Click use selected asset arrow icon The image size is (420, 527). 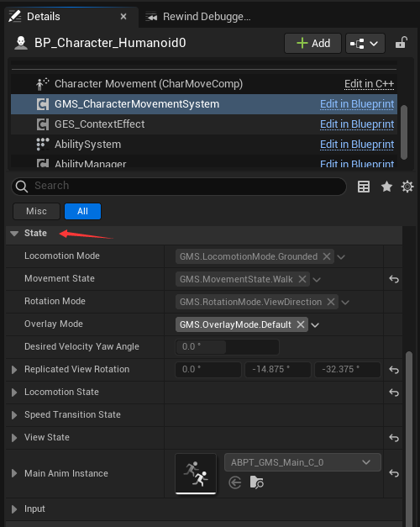coord(235,483)
